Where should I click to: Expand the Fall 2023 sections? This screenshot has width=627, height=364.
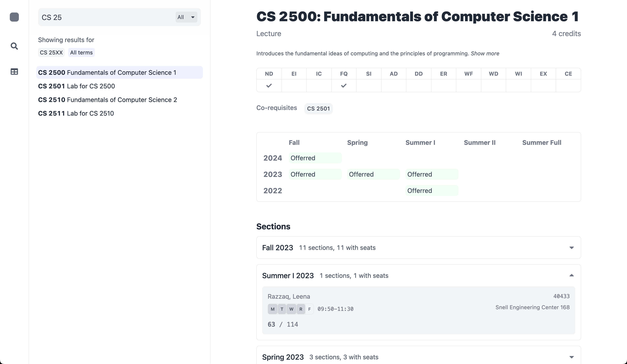coord(571,248)
